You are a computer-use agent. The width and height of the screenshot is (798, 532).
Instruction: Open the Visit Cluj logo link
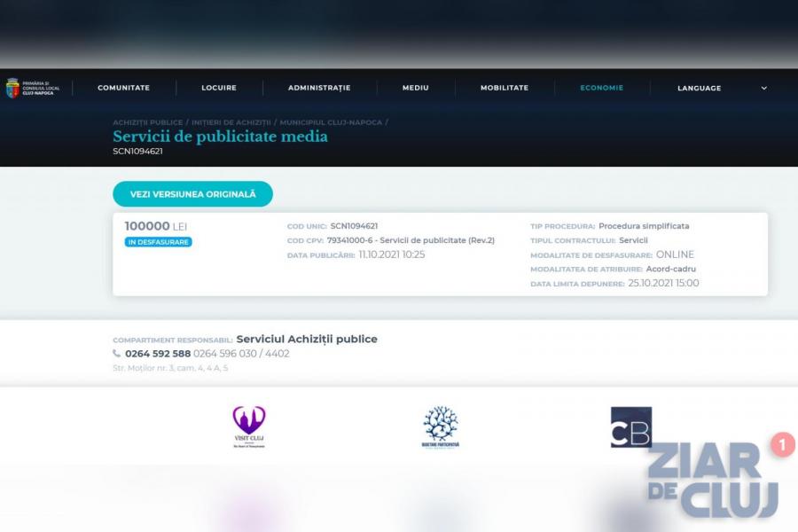(249, 426)
